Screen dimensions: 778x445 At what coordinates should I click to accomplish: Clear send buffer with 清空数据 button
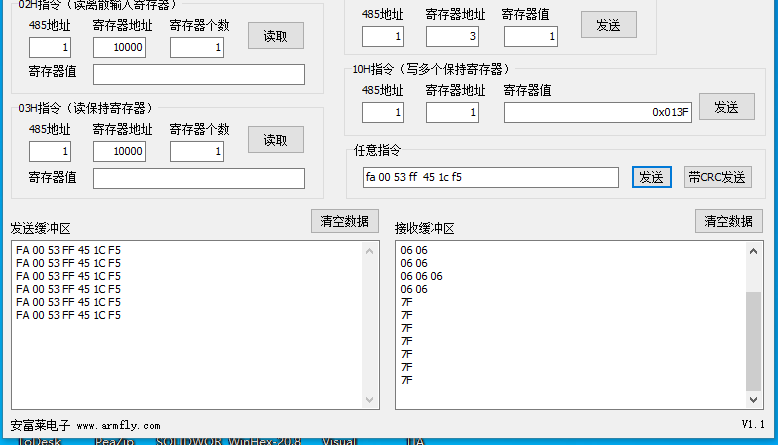coord(344,221)
